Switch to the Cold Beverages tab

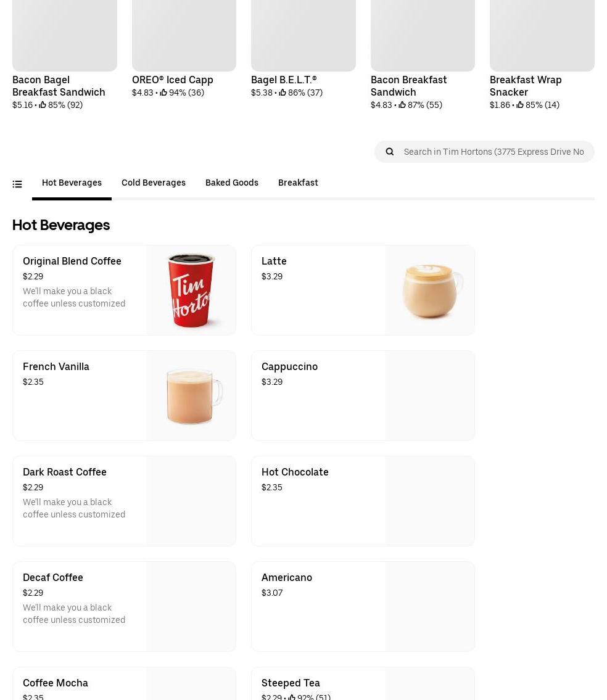(x=154, y=183)
